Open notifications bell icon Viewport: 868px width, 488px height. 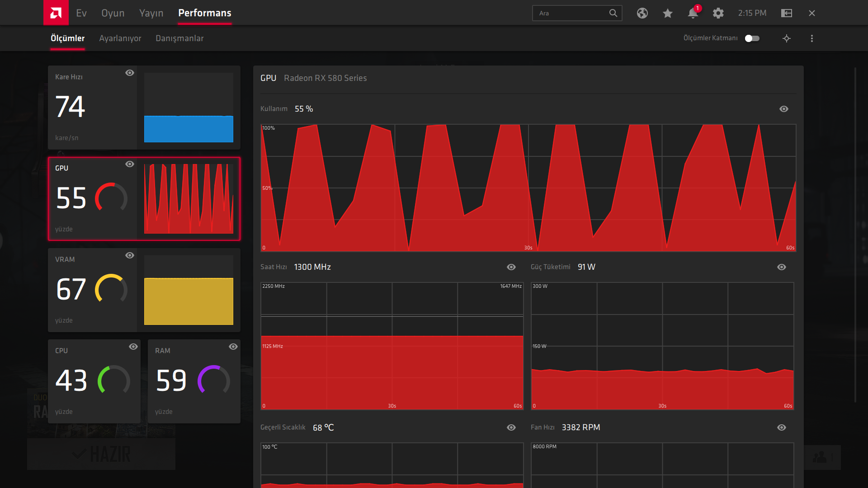[x=693, y=13]
